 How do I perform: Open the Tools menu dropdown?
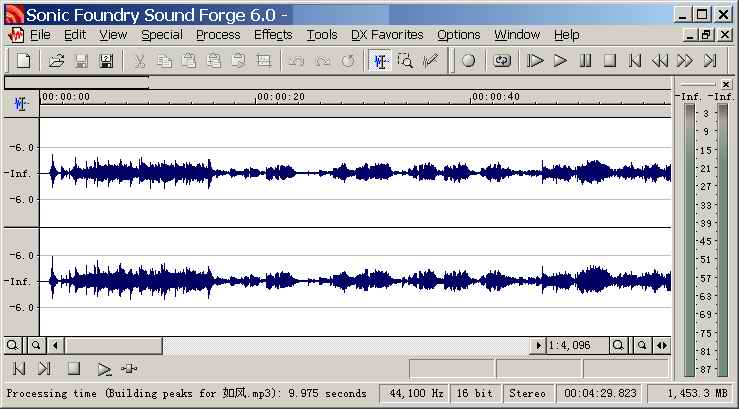point(322,35)
